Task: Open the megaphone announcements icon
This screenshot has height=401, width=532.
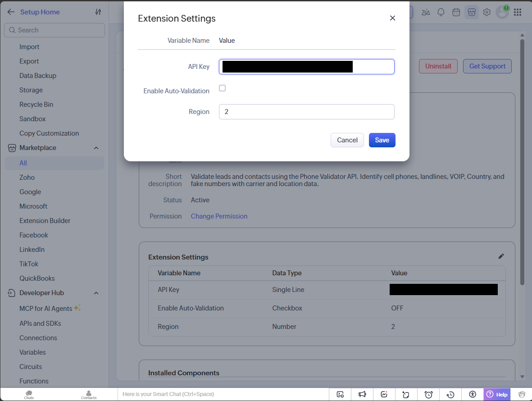Action: pos(362,394)
